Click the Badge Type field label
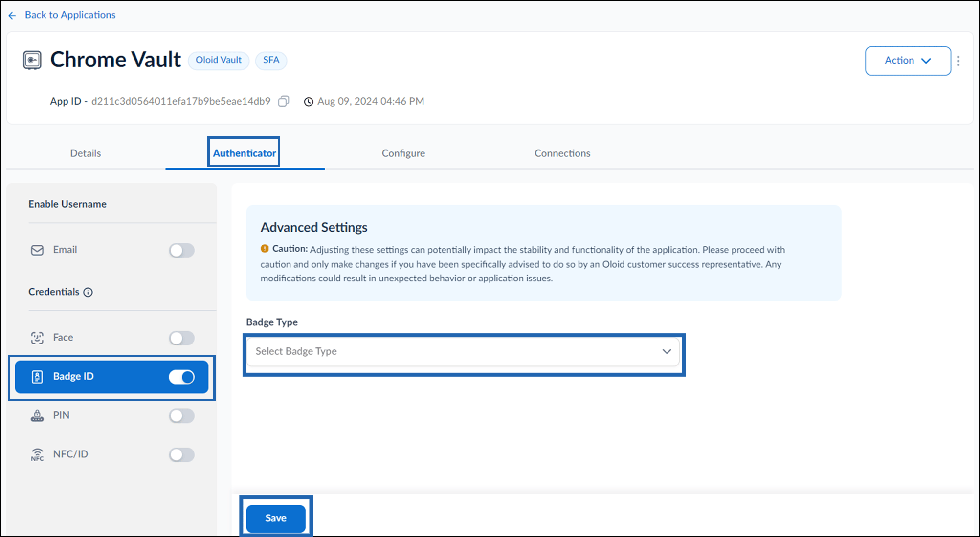This screenshot has width=980, height=537. 272,322
